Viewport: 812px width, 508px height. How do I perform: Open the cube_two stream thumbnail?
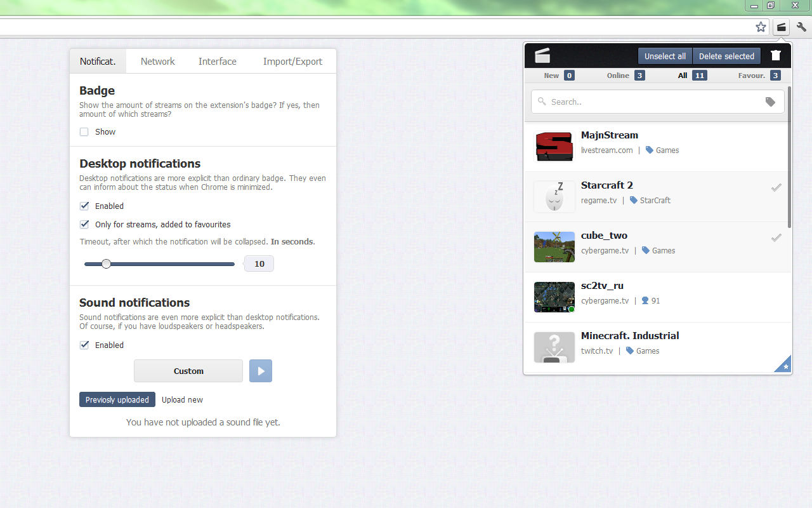click(554, 247)
